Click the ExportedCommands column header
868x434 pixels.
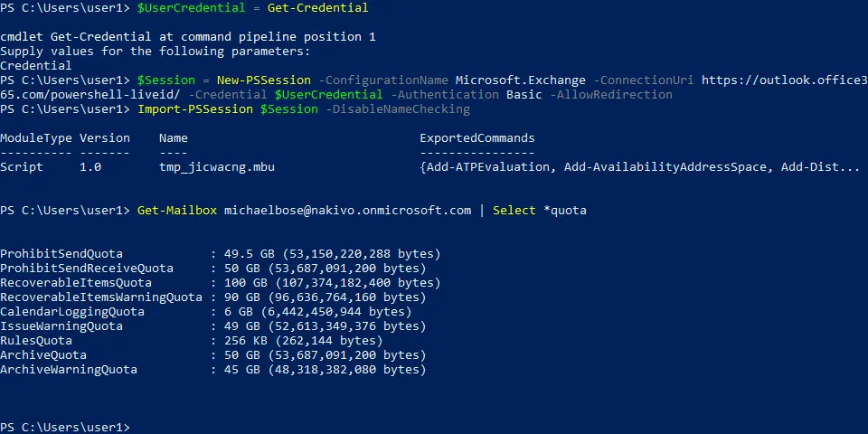coord(476,138)
